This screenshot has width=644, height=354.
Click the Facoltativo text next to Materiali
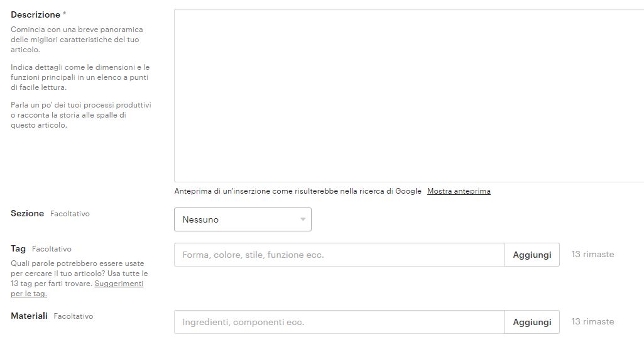pos(73,316)
